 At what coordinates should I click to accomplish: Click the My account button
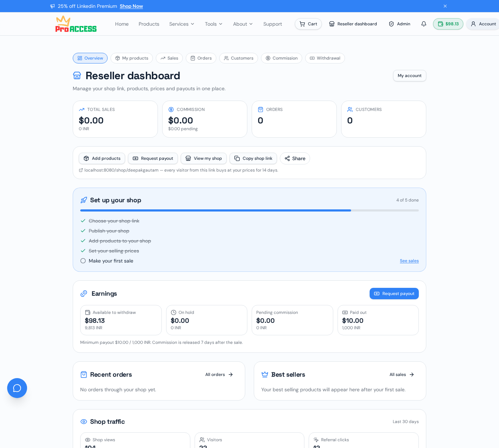(x=410, y=76)
